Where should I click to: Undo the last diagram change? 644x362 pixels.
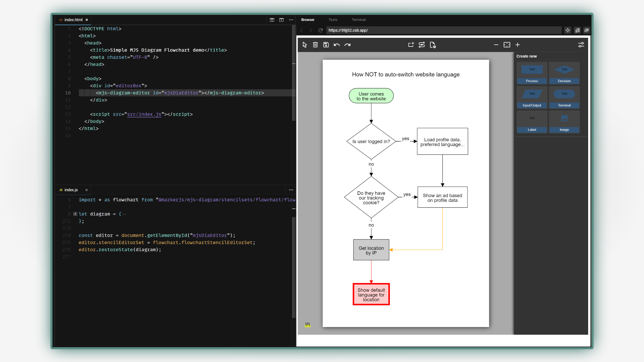coord(337,45)
